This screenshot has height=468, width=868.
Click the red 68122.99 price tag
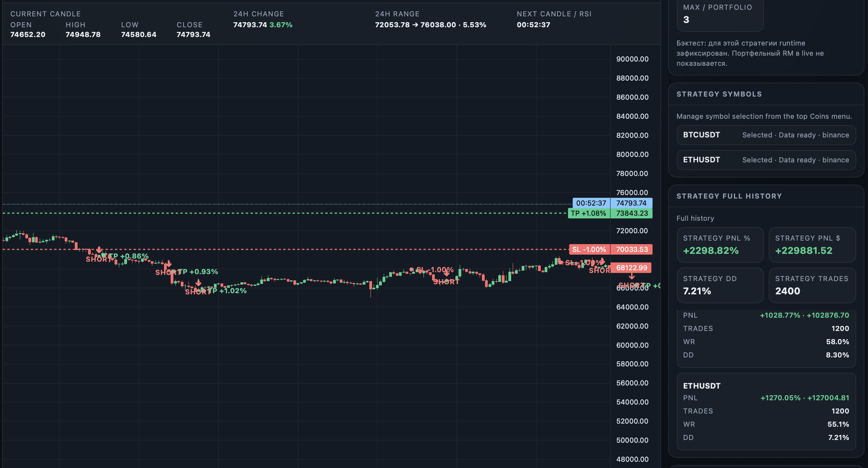[632, 268]
